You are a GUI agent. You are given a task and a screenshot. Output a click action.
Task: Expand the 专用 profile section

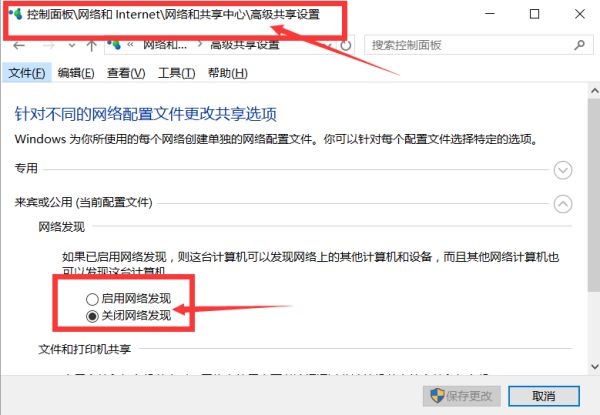coord(563,170)
